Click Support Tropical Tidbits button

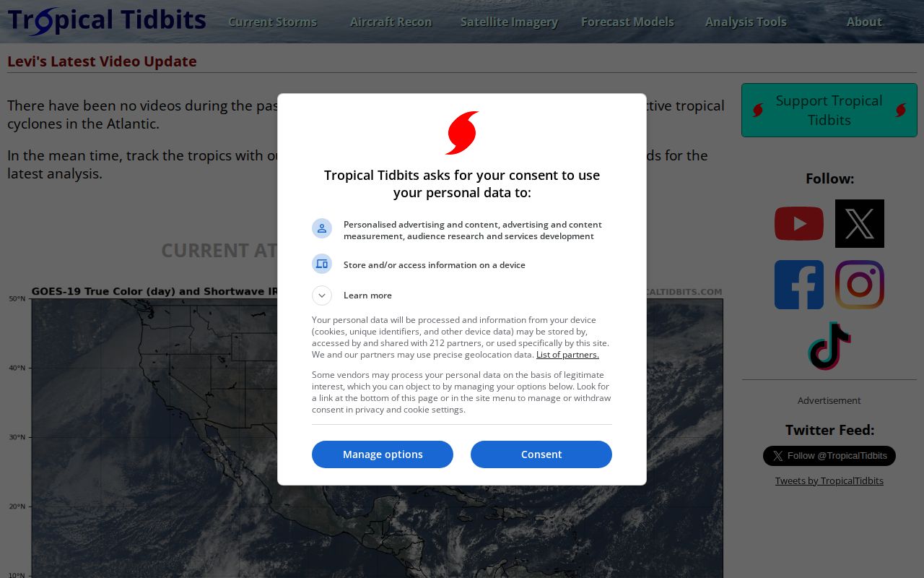pos(829,111)
